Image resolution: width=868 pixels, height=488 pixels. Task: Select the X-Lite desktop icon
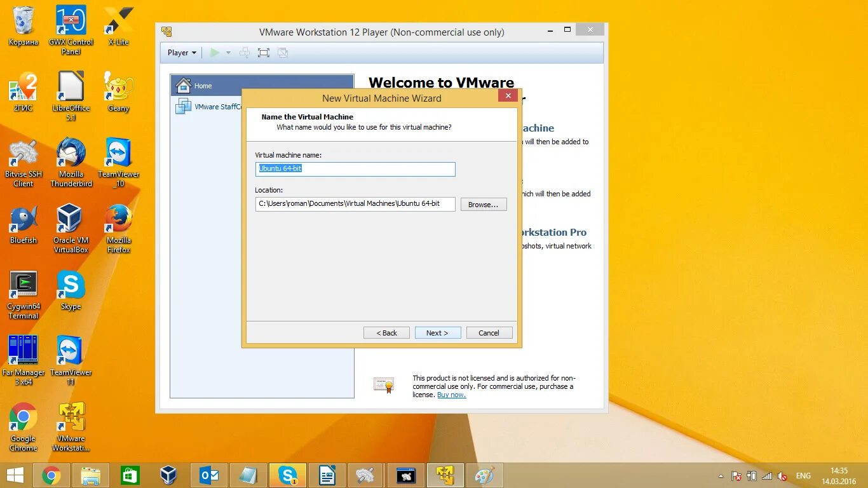click(x=118, y=26)
